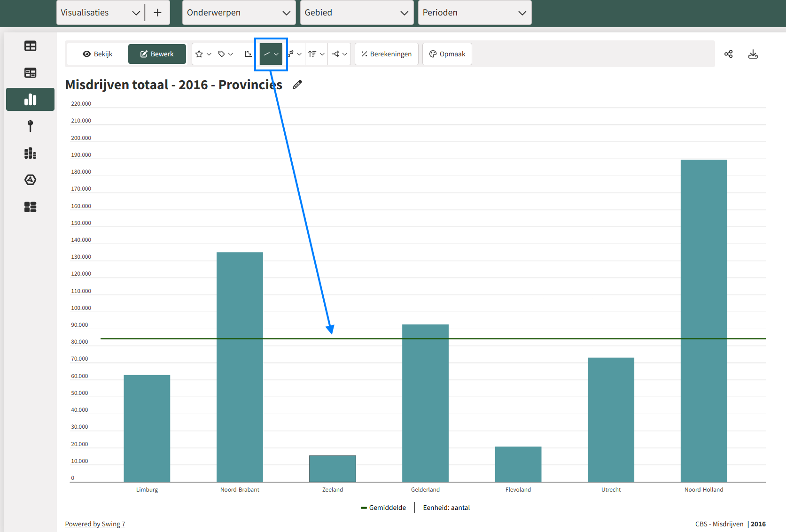Open the hexagon triangle sidebar icon
Viewport: 786px width, 532px height.
point(30,180)
